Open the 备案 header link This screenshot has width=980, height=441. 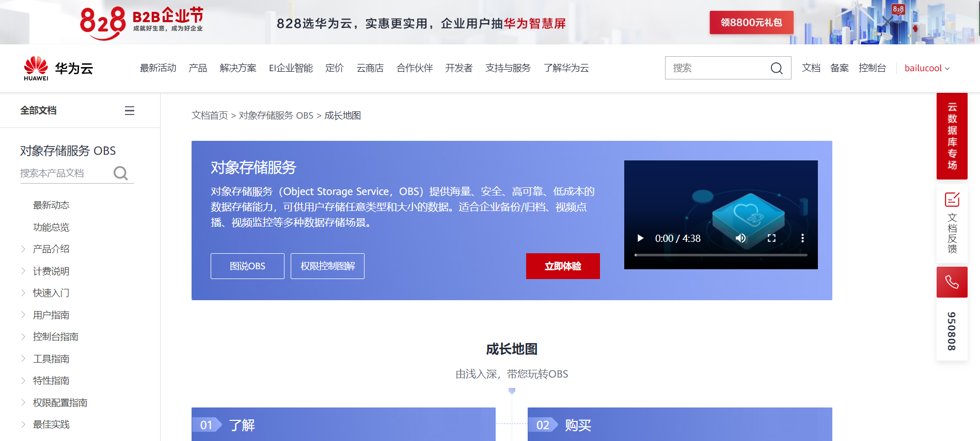840,68
